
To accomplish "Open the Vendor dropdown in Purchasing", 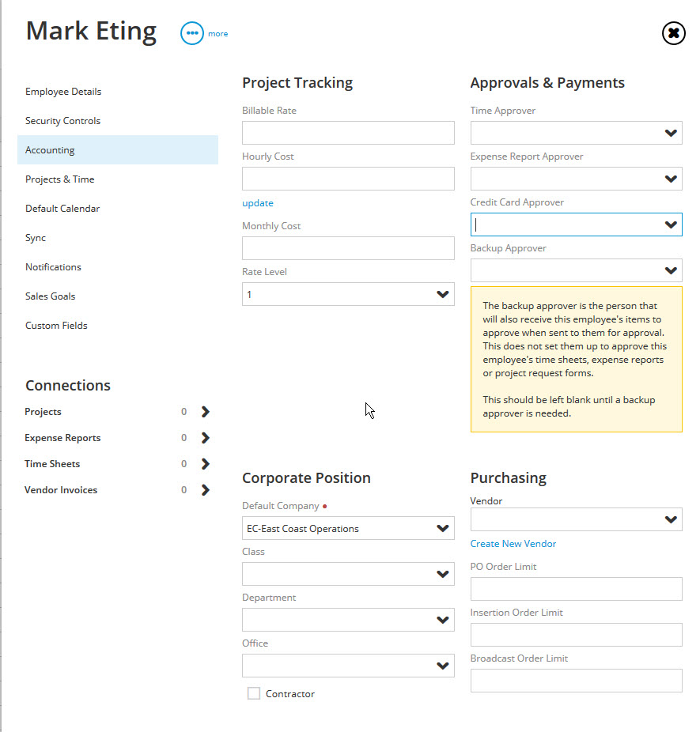I will (x=577, y=519).
